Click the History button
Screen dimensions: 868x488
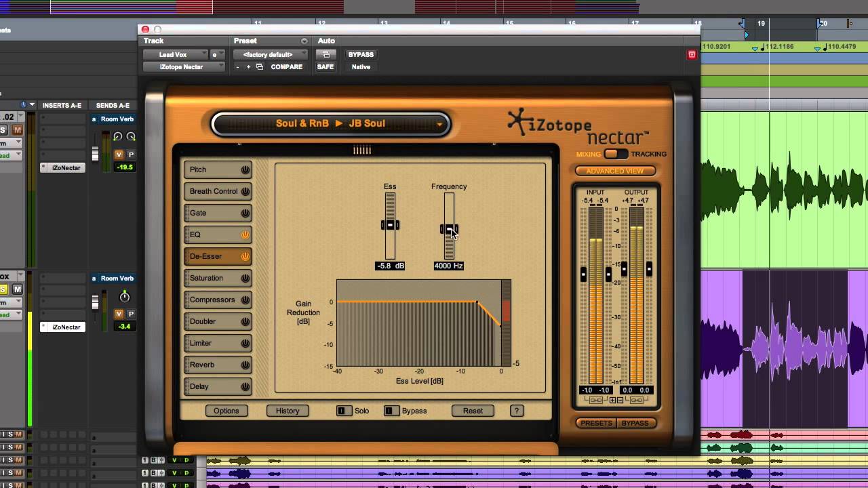288,411
